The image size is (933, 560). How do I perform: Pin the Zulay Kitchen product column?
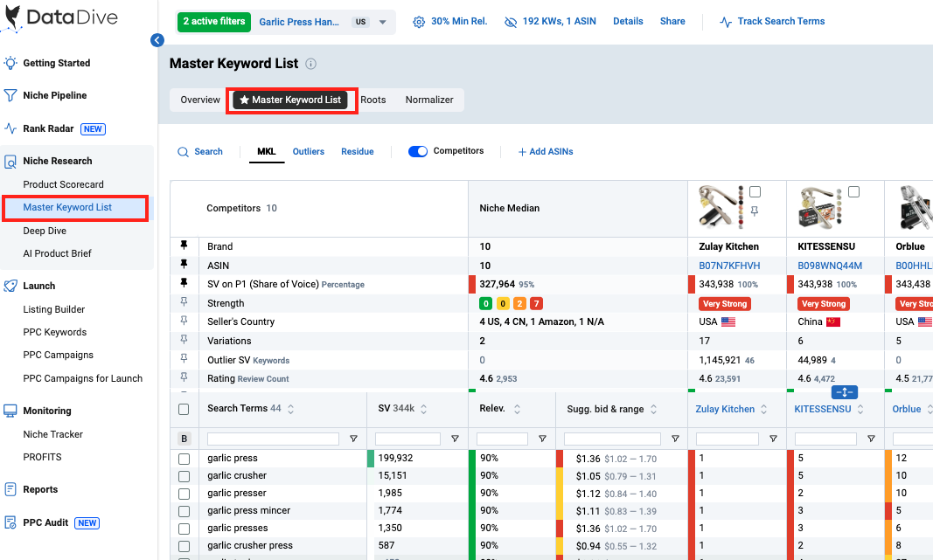coord(755,211)
